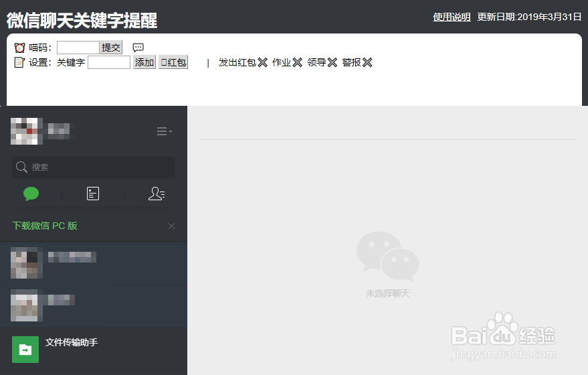Click the user profile avatar

pos(26,131)
